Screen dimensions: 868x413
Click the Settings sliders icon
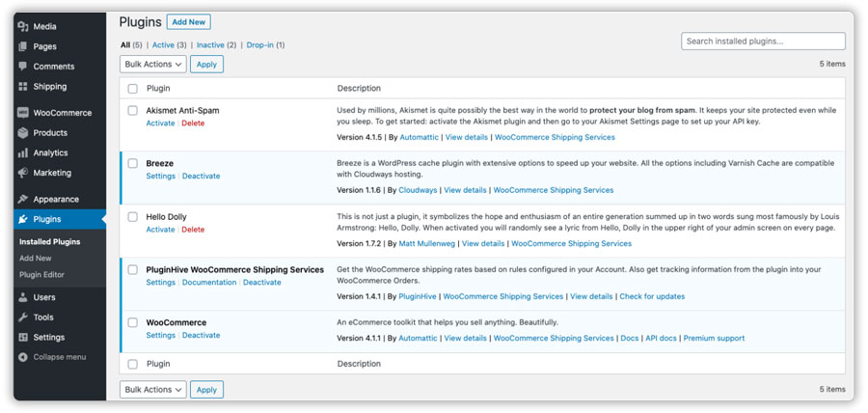pos(23,337)
